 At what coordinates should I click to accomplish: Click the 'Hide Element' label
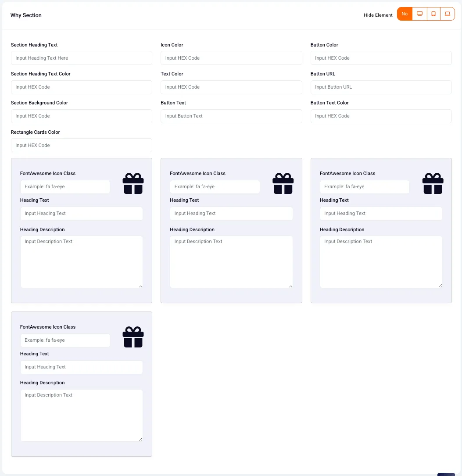pyautogui.click(x=378, y=15)
